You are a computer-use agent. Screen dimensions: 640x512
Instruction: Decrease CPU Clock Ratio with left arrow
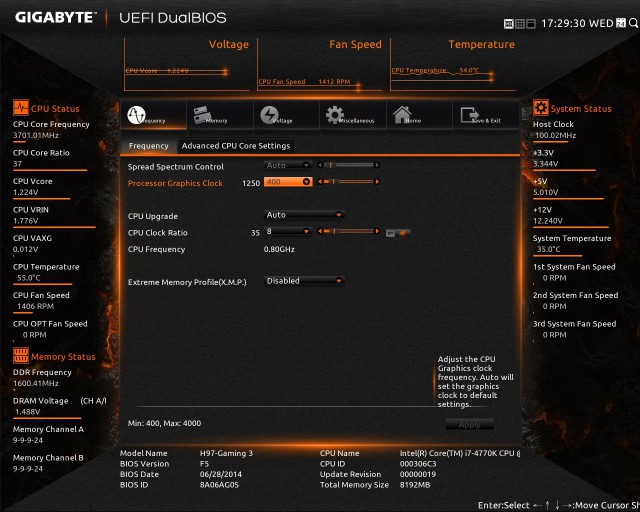[320, 231]
